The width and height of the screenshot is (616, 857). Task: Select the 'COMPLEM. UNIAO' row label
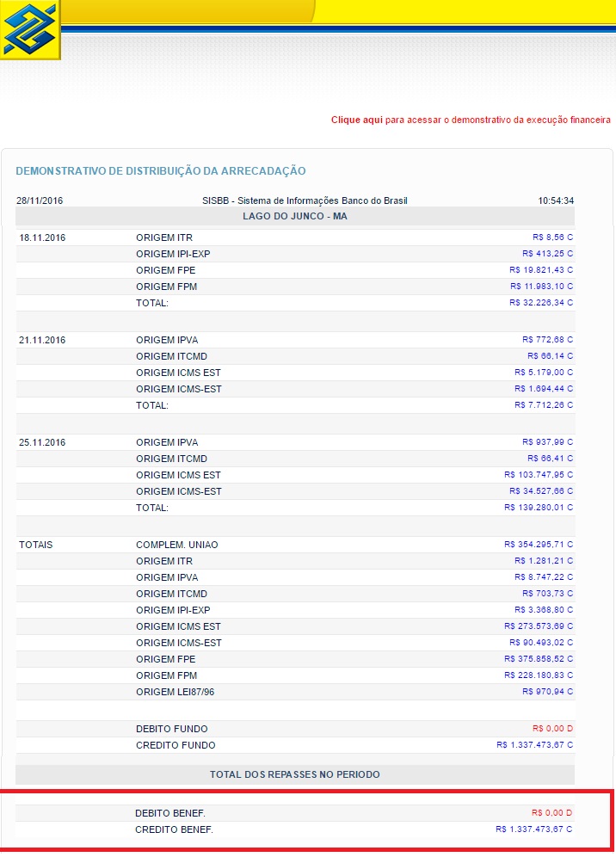pyautogui.click(x=177, y=545)
